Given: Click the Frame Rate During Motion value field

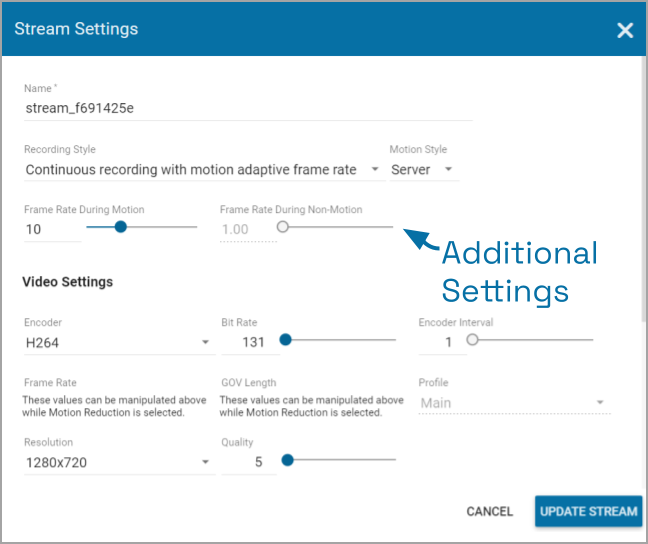Looking at the screenshot, I should [x=51, y=230].
